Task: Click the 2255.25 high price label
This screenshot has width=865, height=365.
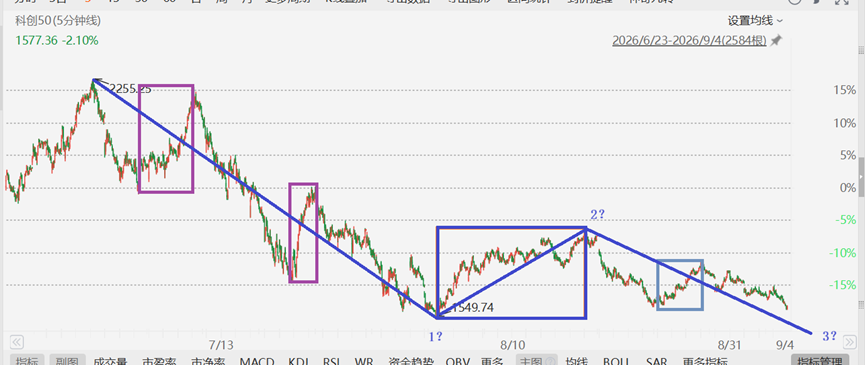Action: point(130,88)
